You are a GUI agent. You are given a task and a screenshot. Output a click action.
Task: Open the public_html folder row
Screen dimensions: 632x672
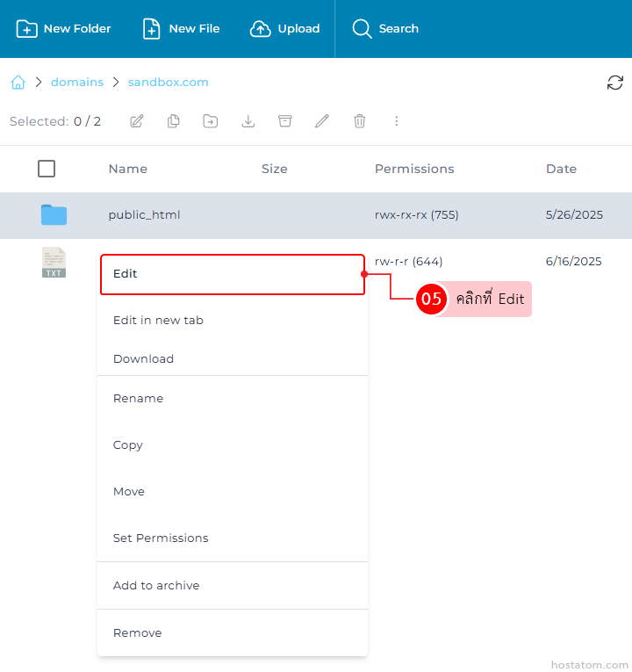point(144,215)
